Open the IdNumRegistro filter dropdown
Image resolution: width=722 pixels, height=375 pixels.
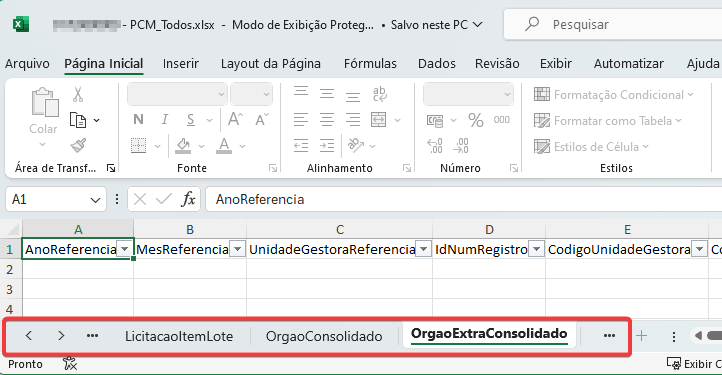536,249
